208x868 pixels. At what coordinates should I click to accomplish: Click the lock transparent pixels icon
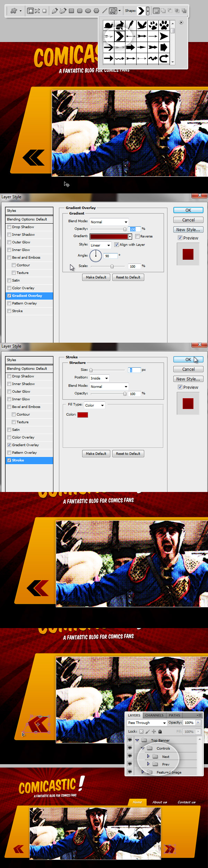point(141,731)
